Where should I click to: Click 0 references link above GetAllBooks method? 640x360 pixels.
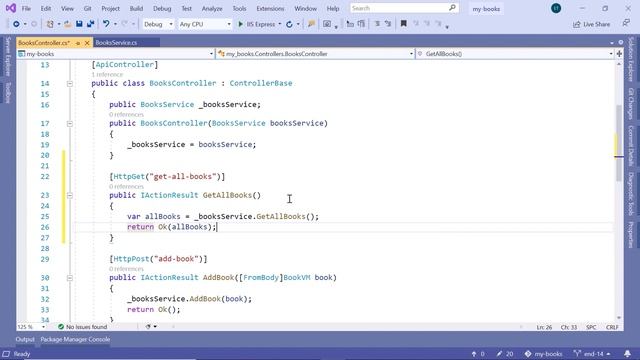tap(126, 187)
